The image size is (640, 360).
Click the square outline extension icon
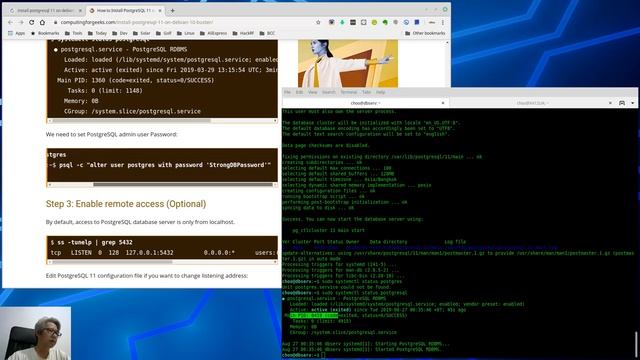(364, 22)
